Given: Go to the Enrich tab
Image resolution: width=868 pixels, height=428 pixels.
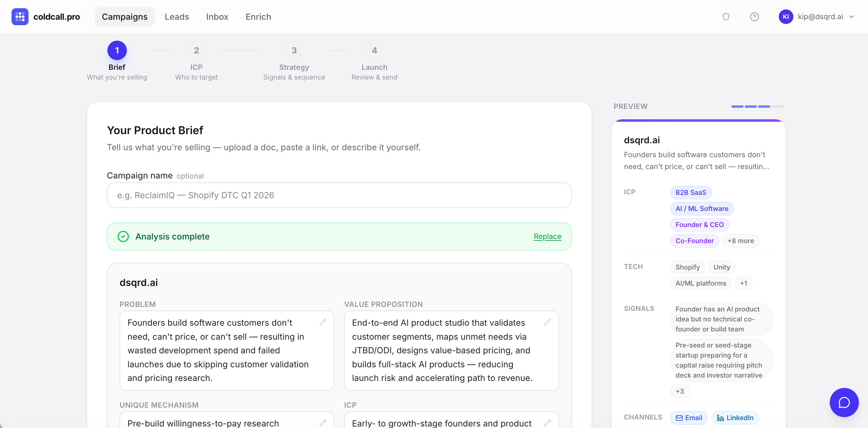Looking at the screenshot, I should tap(258, 16).
